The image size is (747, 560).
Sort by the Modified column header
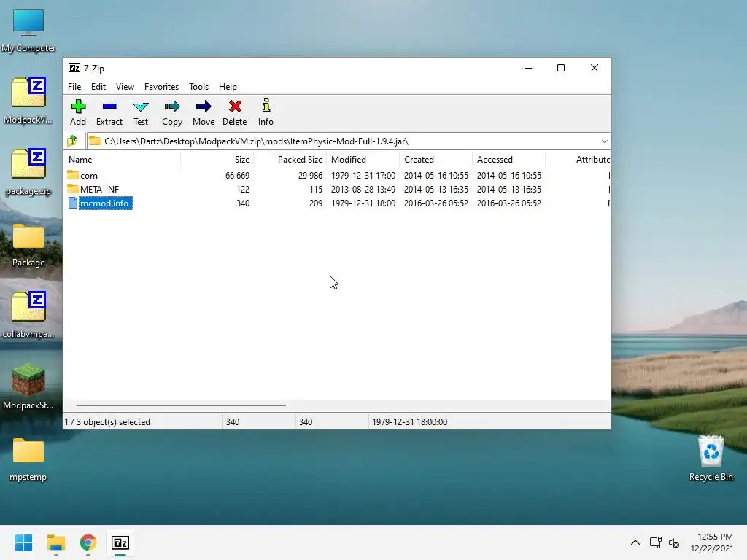pos(363,160)
